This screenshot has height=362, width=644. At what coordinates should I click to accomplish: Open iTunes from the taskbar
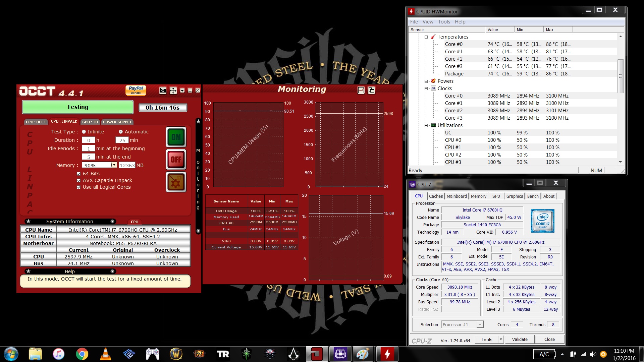coord(59,354)
